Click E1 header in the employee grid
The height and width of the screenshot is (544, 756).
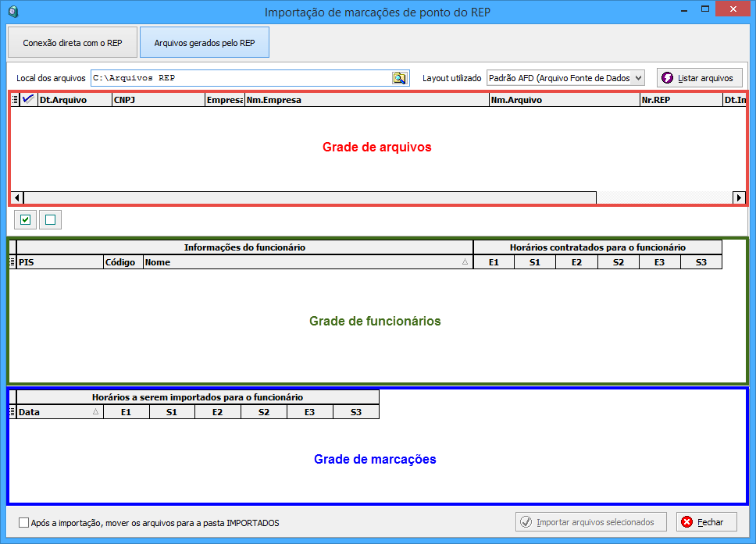494,262
